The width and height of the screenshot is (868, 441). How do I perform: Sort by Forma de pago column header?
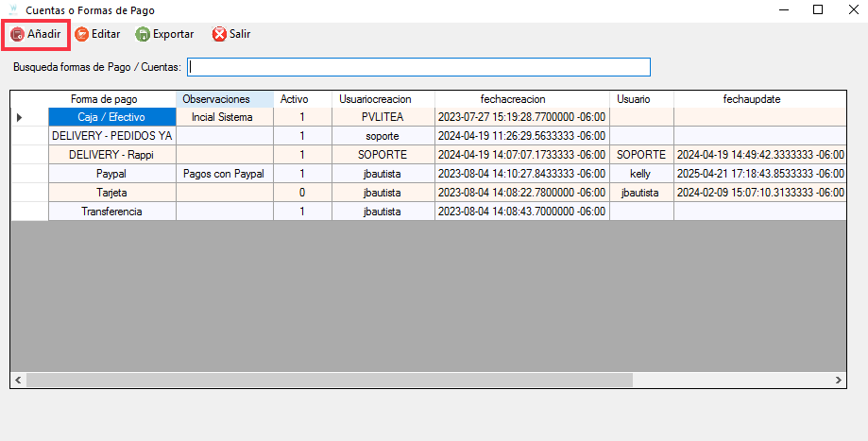[x=111, y=99]
